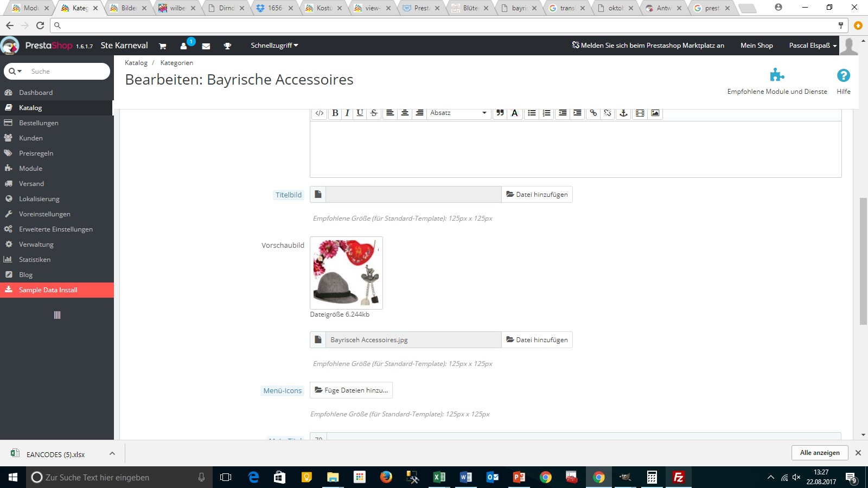Open Empfohlene Module und Dienste
868x488 pixels.
click(777, 81)
